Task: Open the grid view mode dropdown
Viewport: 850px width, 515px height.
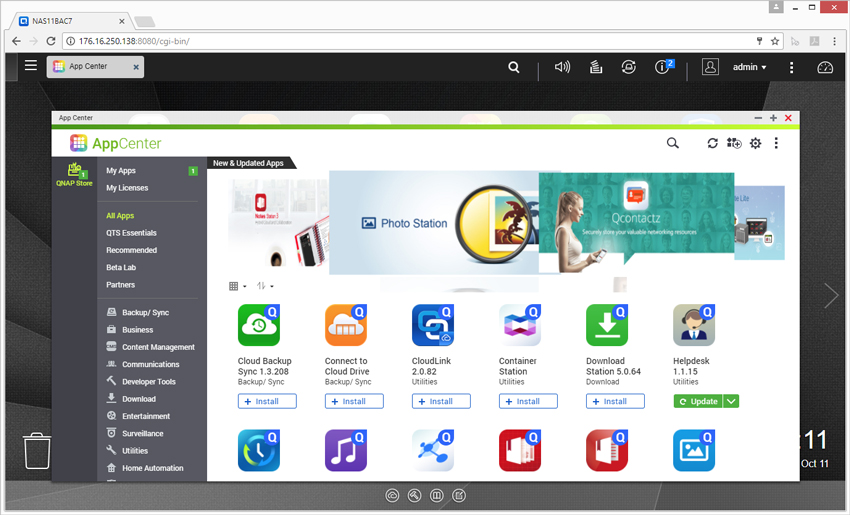Action: pos(237,286)
